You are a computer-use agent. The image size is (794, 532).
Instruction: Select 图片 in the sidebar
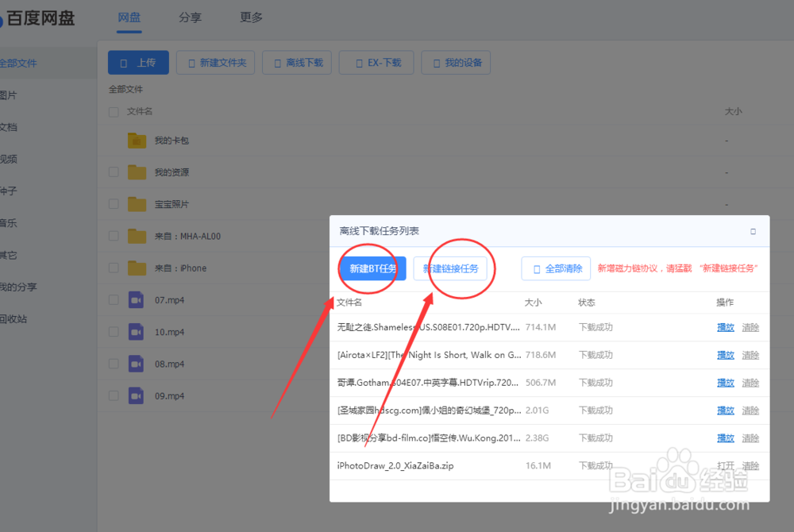click(9, 95)
